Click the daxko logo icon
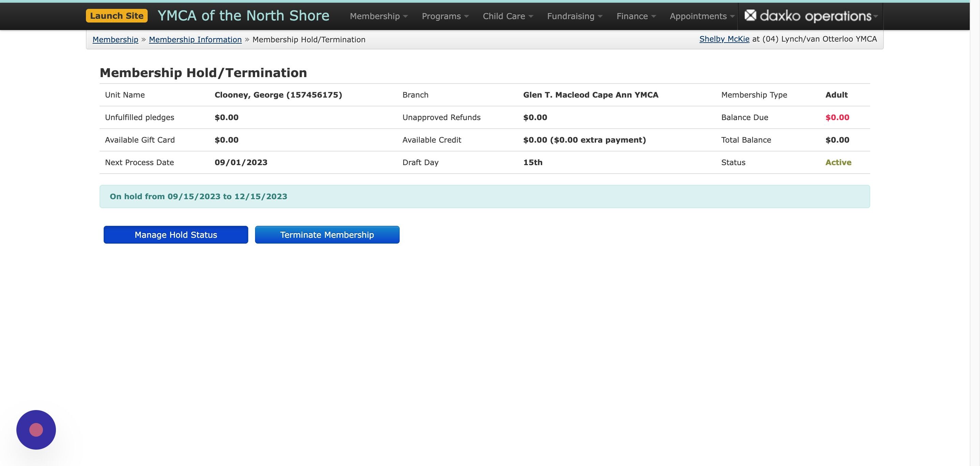This screenshot has height=466, width=980. tap(750, 15)
